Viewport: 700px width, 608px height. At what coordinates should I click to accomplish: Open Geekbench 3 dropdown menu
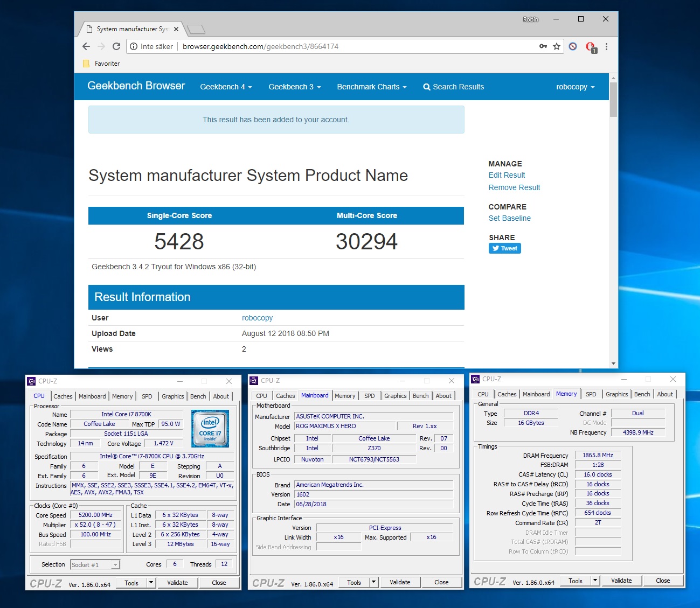point(295,87)
